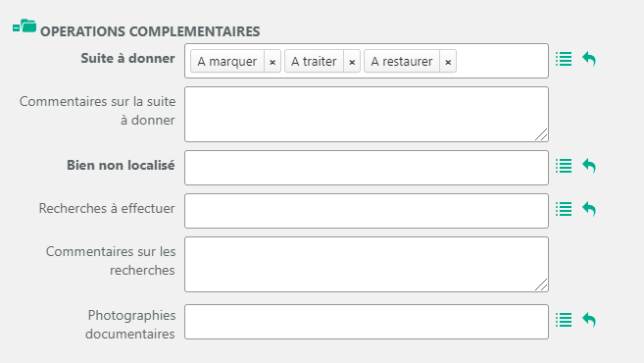
Task: Focus the Photographies documentaires field
Action: click(x=367, y=322)
